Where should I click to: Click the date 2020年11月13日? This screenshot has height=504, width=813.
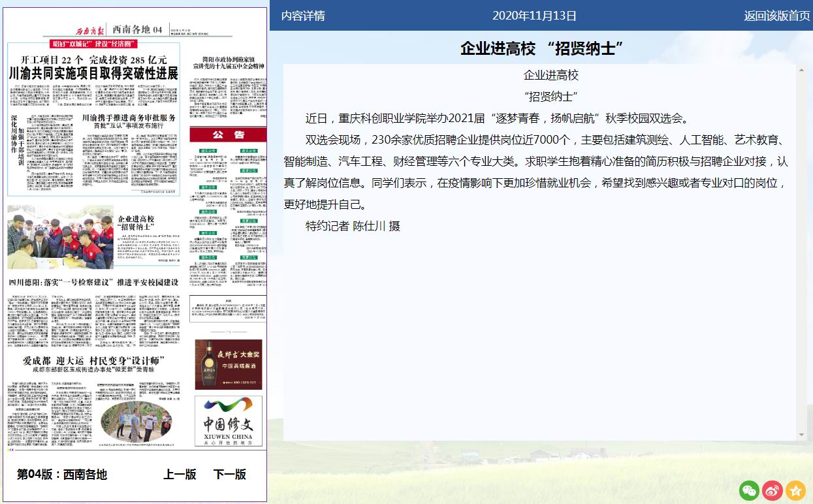[534, 16]
